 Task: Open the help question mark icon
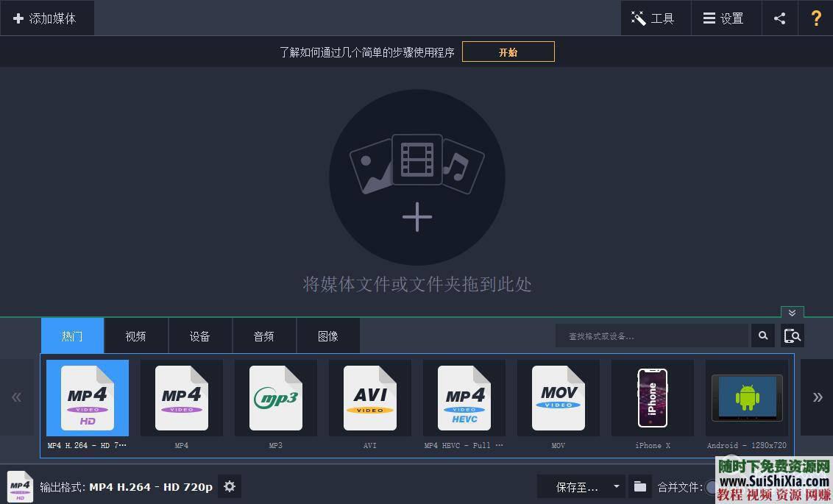[x=816, y=18]
